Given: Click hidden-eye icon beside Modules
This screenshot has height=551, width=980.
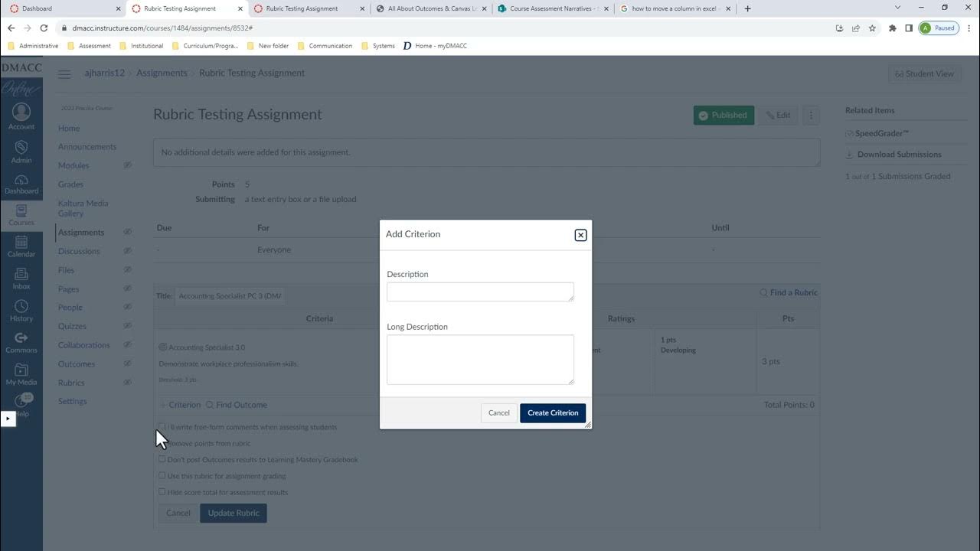Looking at the screenshot, I should [128, 165].
